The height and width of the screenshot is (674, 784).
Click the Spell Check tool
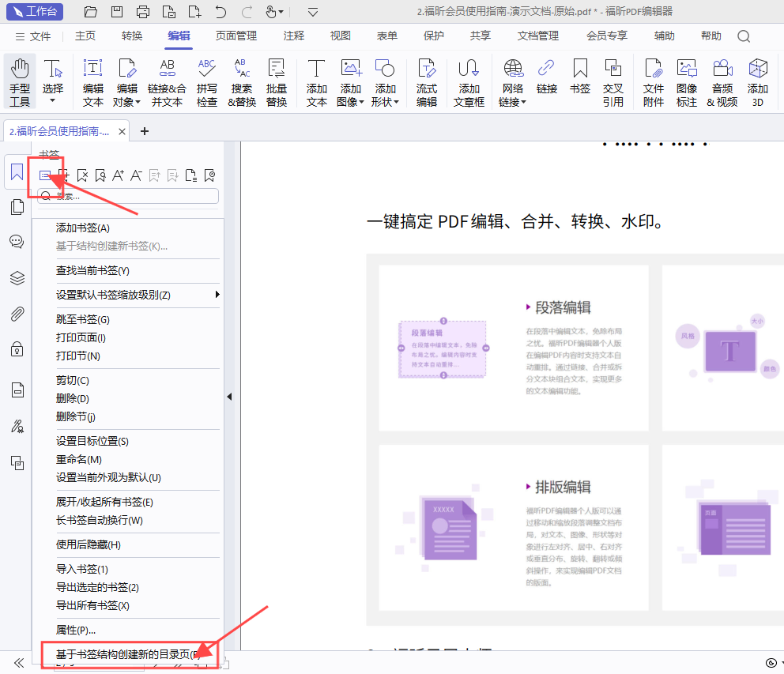pos(206,81)
